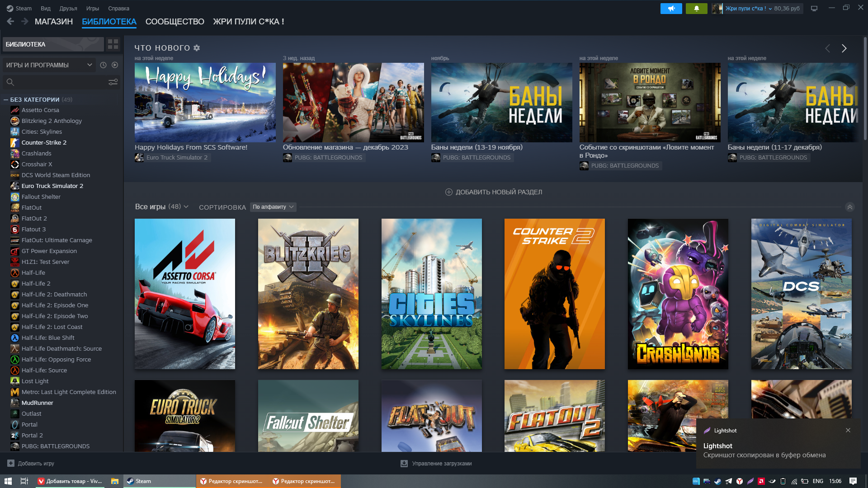Select Portal 2 in the sidebar
Image resolution: width=868 pixels, height=488 pixels.
point(32,435)
